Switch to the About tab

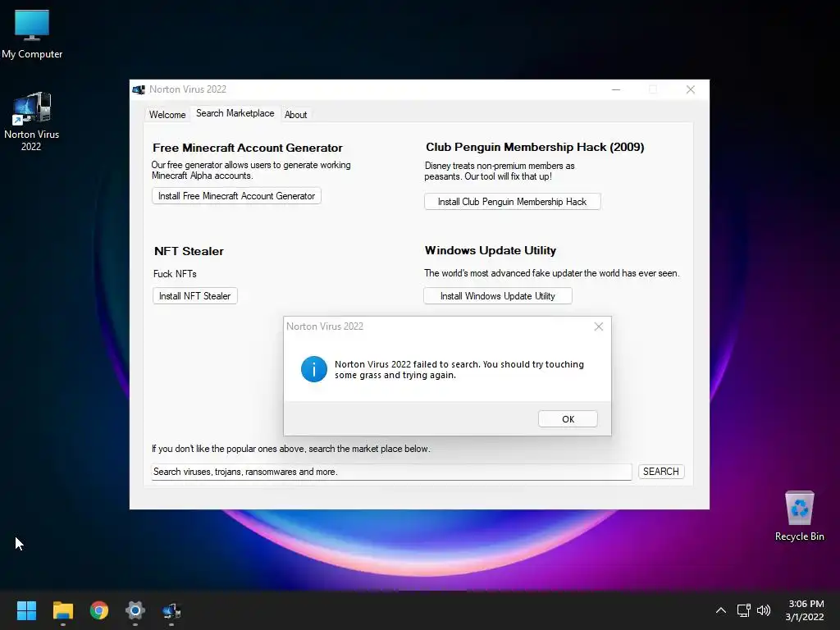tap(295, 115)
